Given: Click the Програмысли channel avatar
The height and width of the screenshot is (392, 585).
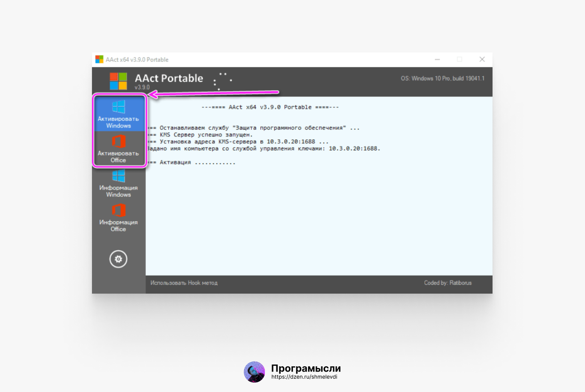Looking at the screenshot, I should (x=254, y=372).
